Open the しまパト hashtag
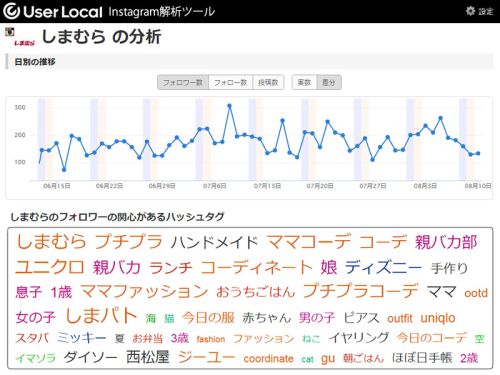 [101, 315]
